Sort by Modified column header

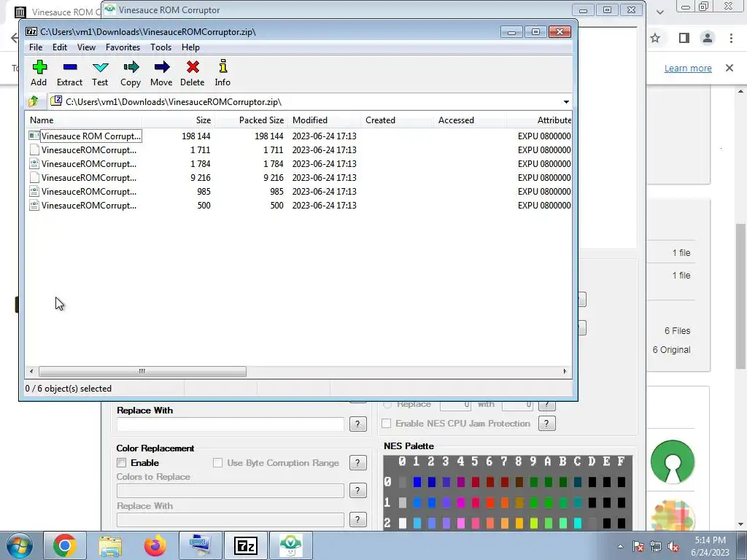pyautogui.click(x=324, y=120)
